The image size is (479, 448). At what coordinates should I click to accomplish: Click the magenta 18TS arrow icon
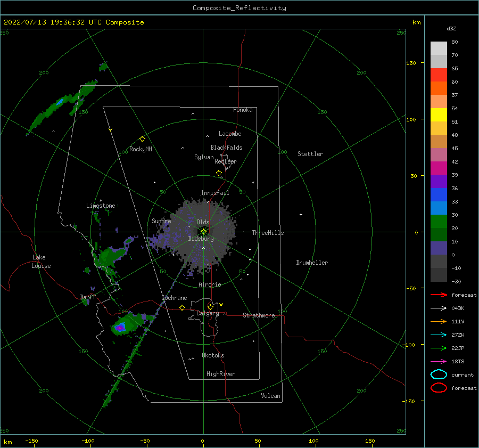pos(439,362)
